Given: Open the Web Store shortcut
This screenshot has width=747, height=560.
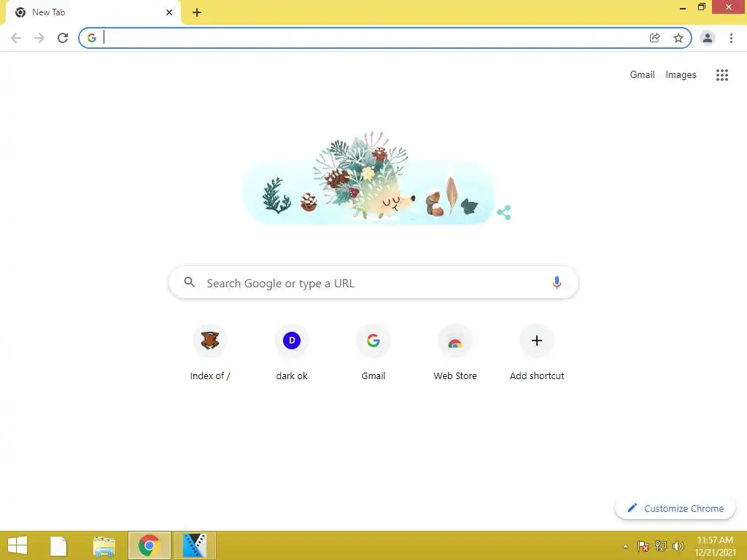Looking at the screenshot, I should coord(455,352).
